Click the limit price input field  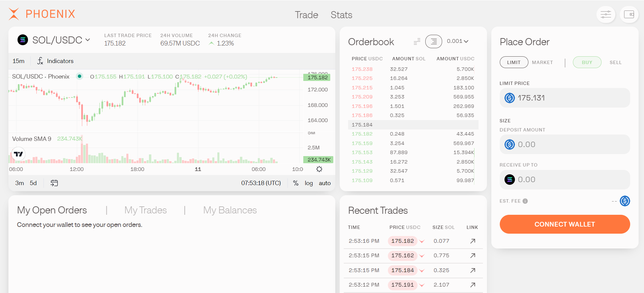pos(565,98)
